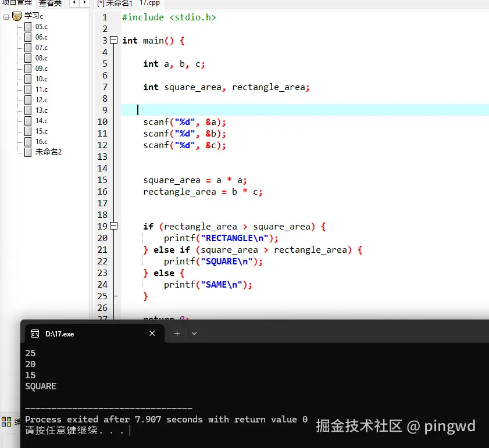This screenshot has width=489, height=448.
Task: Collapse the if-block fold at line 19
Action: (114, 226)
